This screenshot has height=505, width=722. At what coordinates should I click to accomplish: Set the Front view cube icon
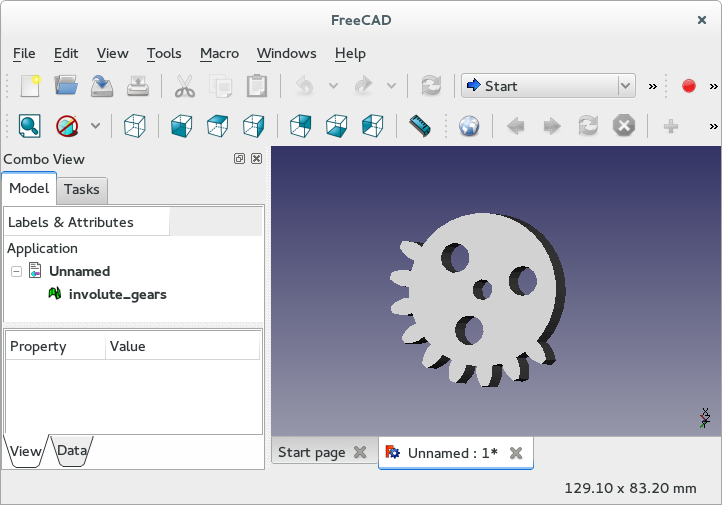pos(181,126)
